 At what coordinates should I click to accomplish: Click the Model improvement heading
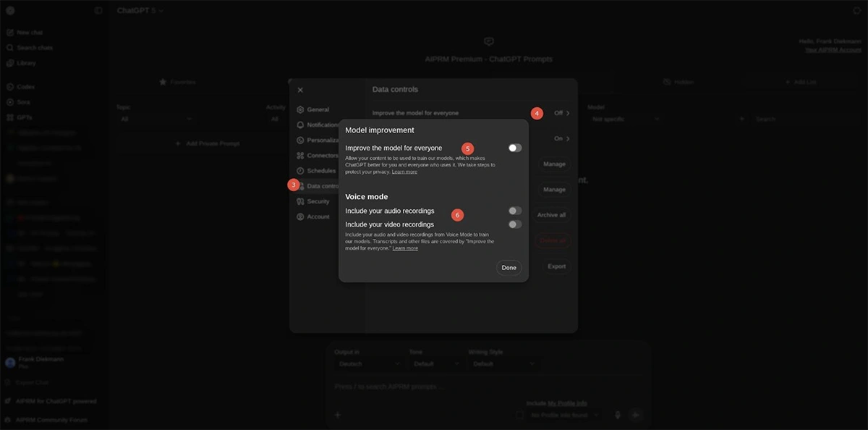tap(380, 130)
